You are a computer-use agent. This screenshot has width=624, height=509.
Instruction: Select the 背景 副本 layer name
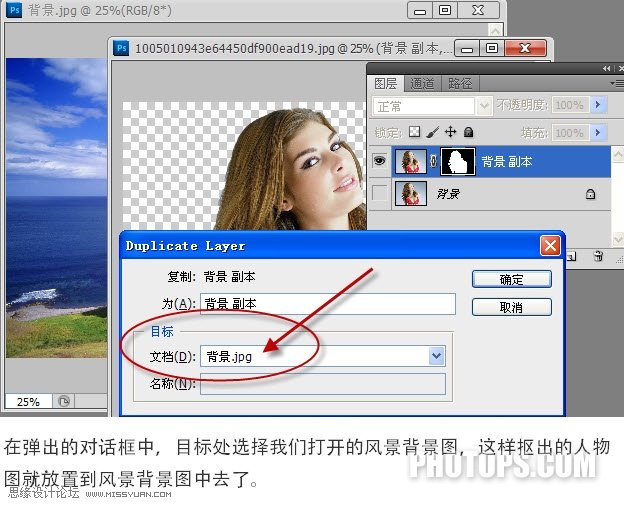click(507, 162)
